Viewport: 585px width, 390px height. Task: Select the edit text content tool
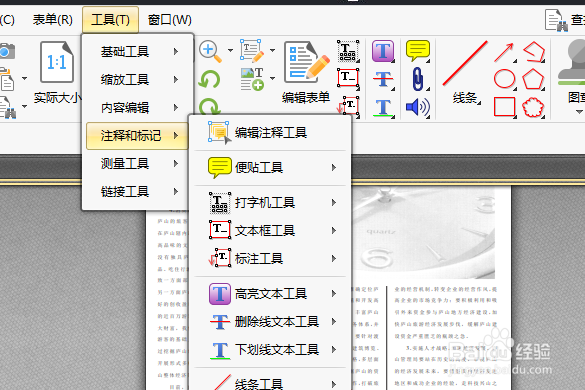point(252,50)
